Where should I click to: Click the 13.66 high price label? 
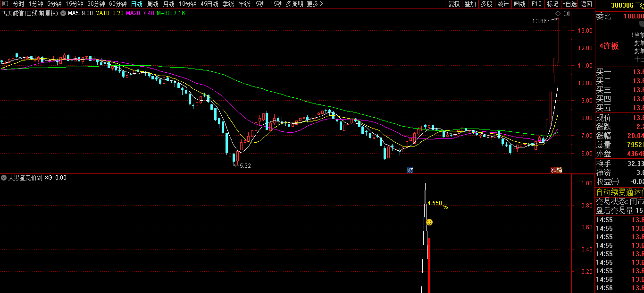pos(539,21)
